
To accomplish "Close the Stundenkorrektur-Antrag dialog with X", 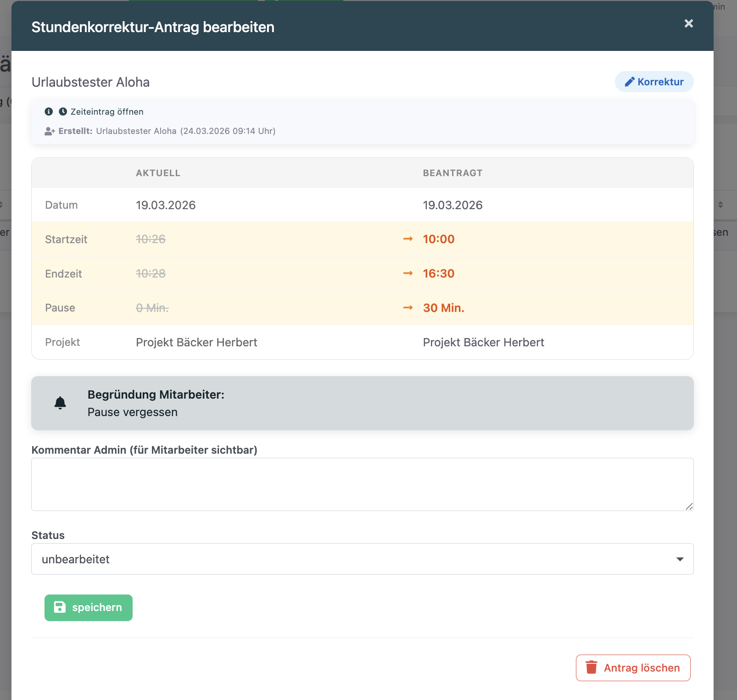I will 688,24.
